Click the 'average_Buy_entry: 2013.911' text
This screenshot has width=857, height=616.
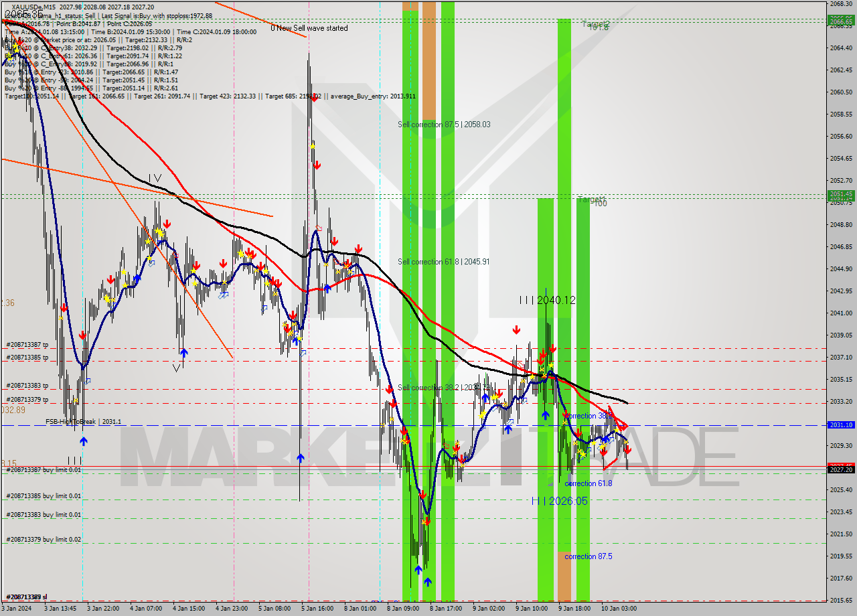coord(374,96)
